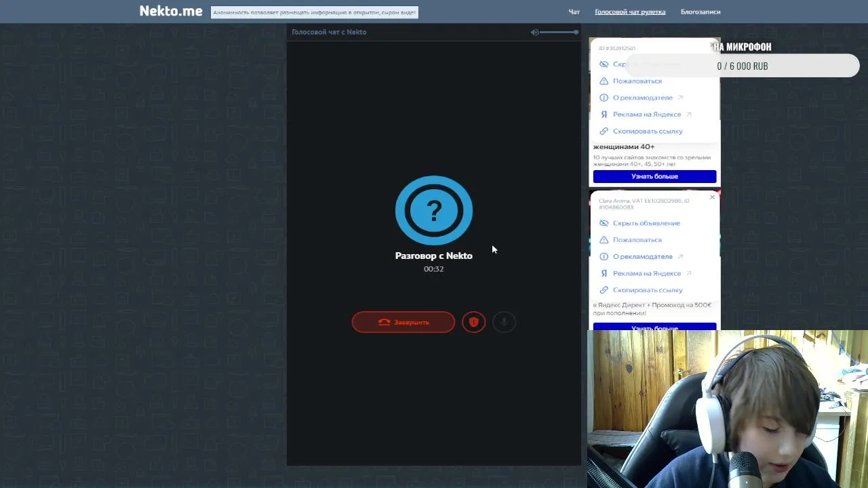Image resolution: width=868 pixels, height=488 pixels.
Task: Click the blue question-mark avatar
Action: point(434,210)
